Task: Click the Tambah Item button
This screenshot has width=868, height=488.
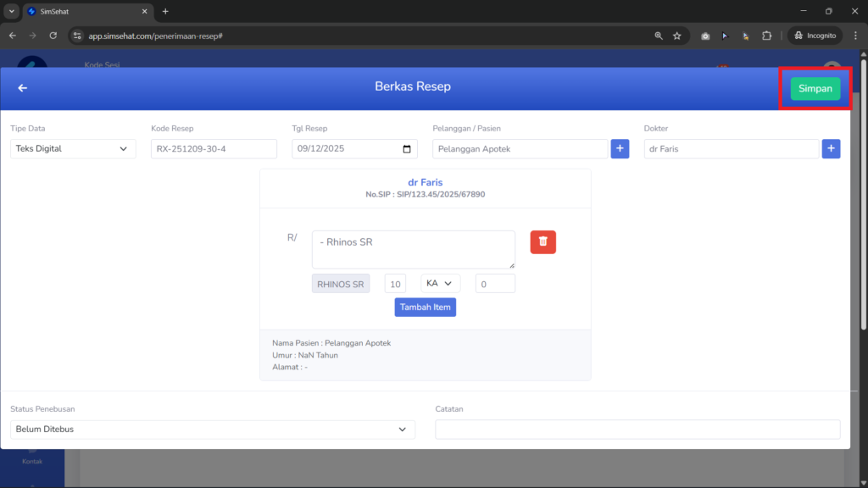Action: point(426,307)
